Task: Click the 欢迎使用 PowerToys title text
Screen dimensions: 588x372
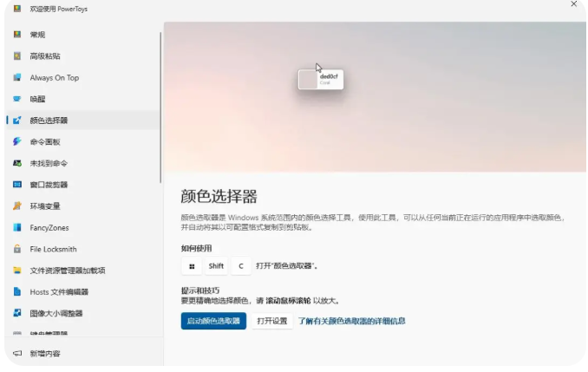Action: (x=58, y=9)
